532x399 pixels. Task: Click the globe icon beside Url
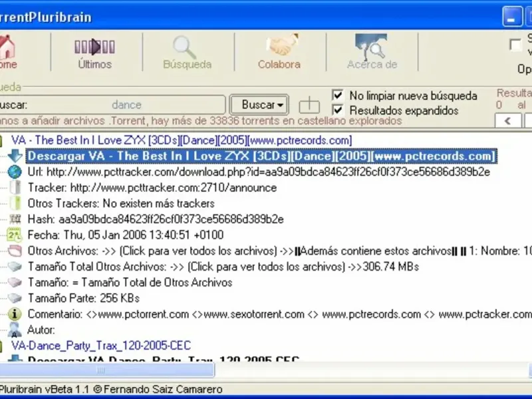tap(15, 172)
